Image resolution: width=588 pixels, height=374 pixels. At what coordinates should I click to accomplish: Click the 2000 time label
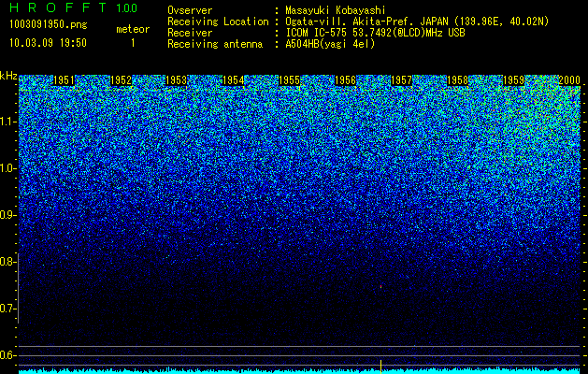tap(569, 80)
